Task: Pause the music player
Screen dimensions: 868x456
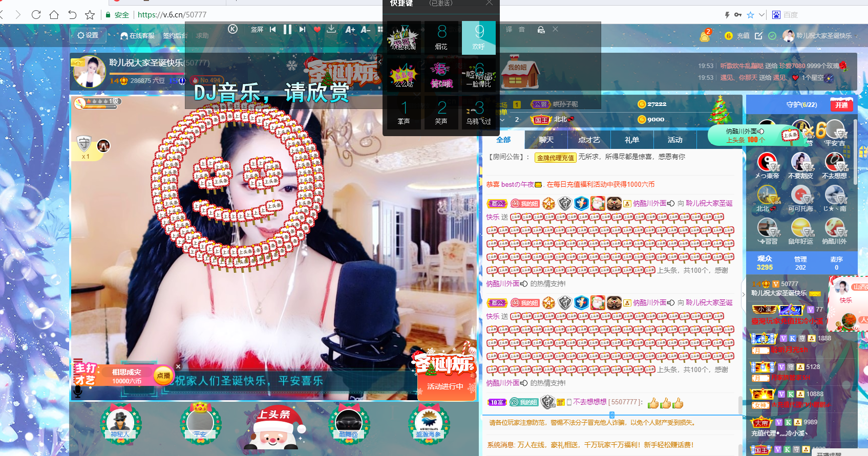Action: point(287,30)
